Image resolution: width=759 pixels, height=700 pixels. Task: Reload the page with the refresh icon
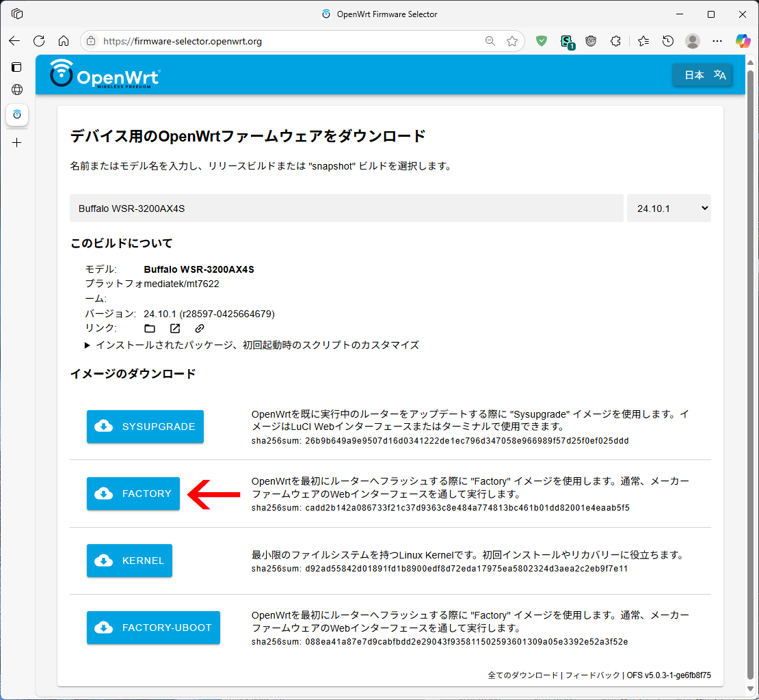point(39,41)
